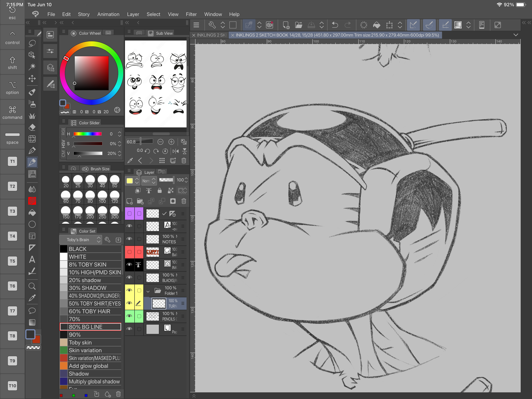Tap the T5 edge key

12,261
